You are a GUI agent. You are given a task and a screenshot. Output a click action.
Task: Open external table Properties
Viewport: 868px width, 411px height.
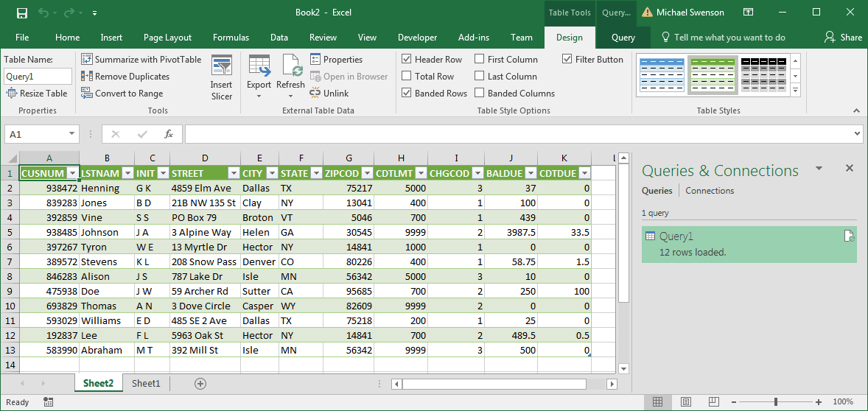coord(336,59)
